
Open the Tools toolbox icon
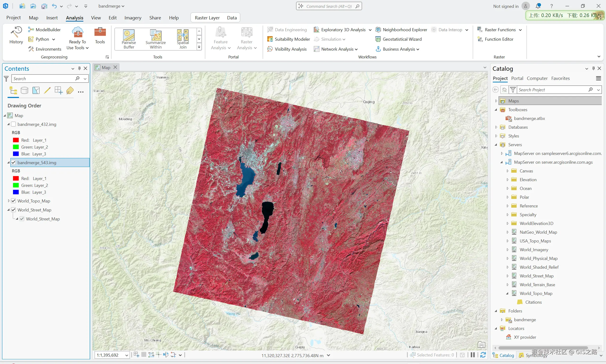[x=100, y=35]
